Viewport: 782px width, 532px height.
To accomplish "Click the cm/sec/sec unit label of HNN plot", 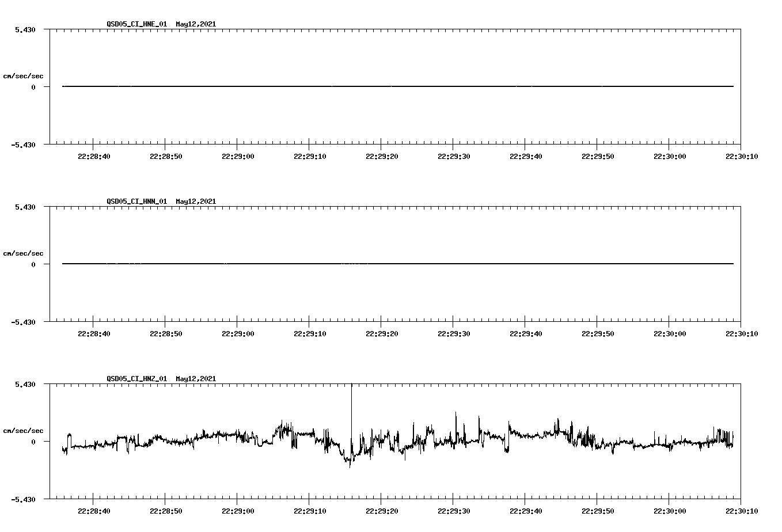I will (x=23, y=253).
